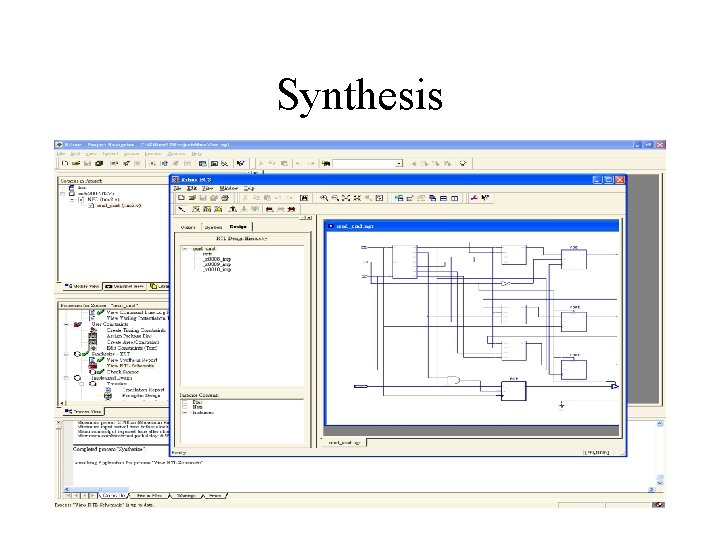Select Warnings tab in transcript pane
Image resolution: width=720 pixels, height=540 pixels.
pyautogui.click(x=186, y=495)
